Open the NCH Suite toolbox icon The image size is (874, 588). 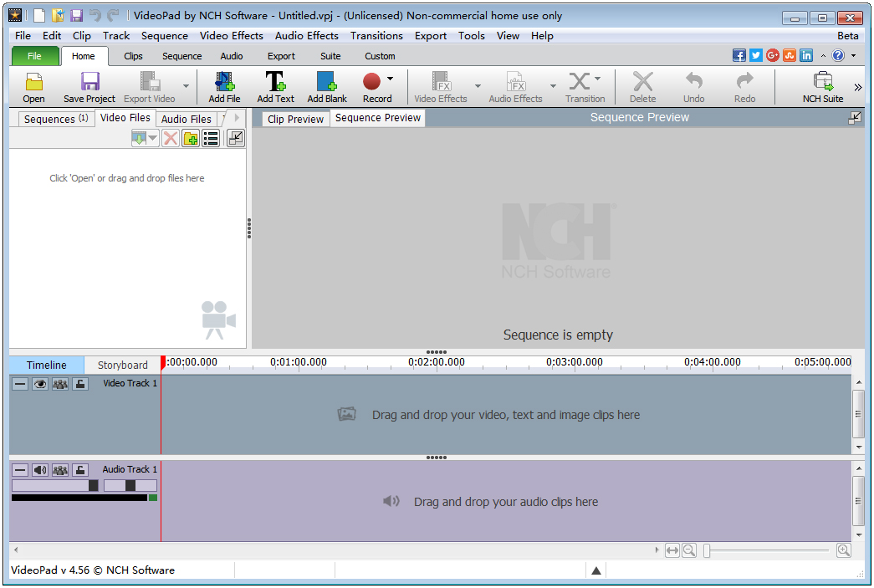pyautogui.click(x=823, y=81)
